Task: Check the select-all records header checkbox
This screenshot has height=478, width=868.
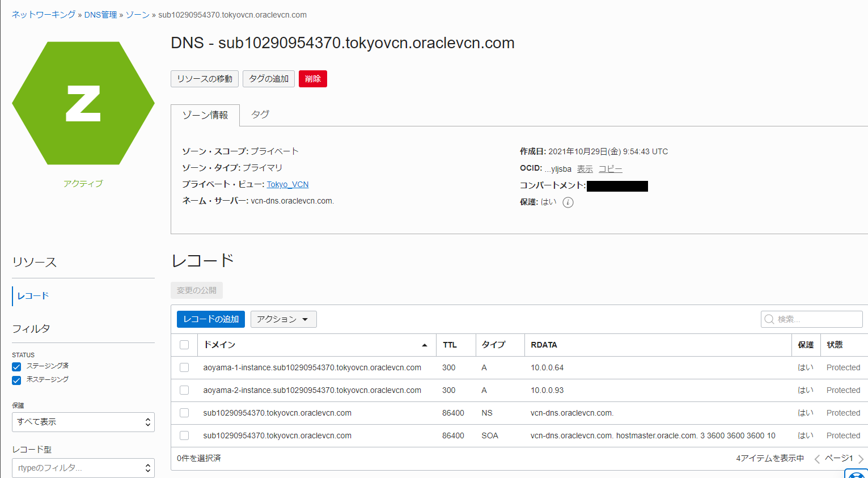Action: [184, 345]
